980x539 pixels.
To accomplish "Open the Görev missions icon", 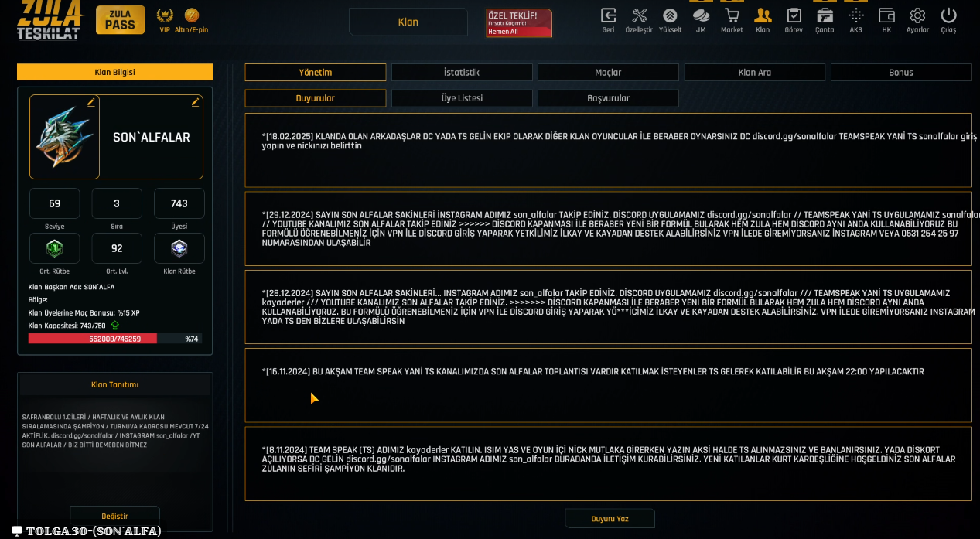I will 794,16.
